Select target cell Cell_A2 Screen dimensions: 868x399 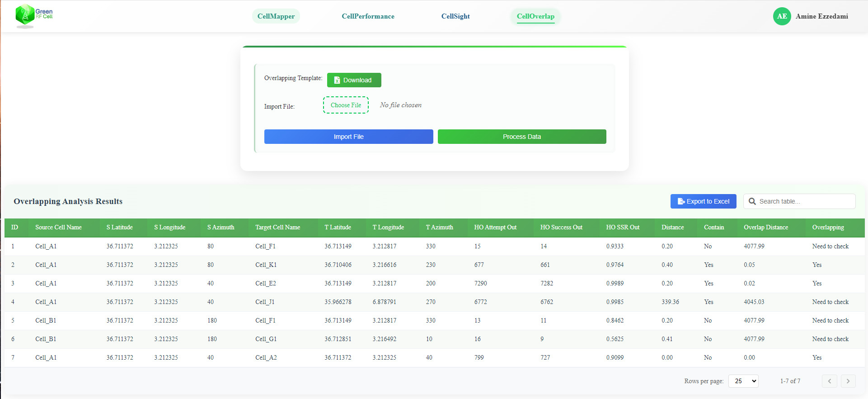click(x=266, y=357)
